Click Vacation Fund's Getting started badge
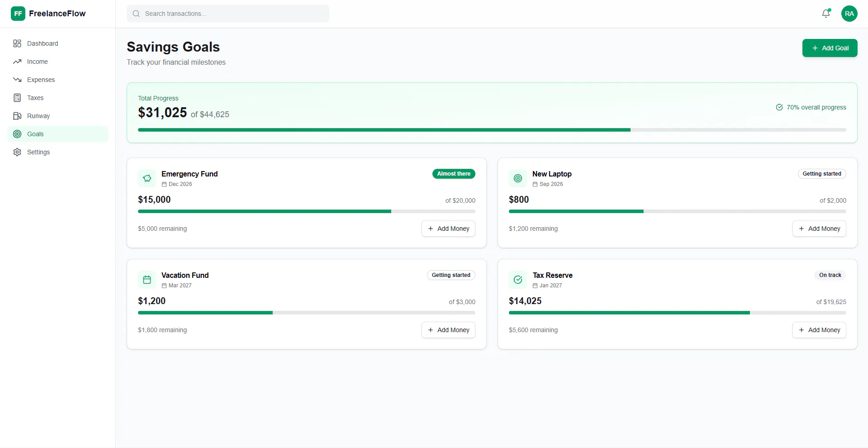Image resolution: width=868 pixels, height=448 pixels. coord(451,275)
